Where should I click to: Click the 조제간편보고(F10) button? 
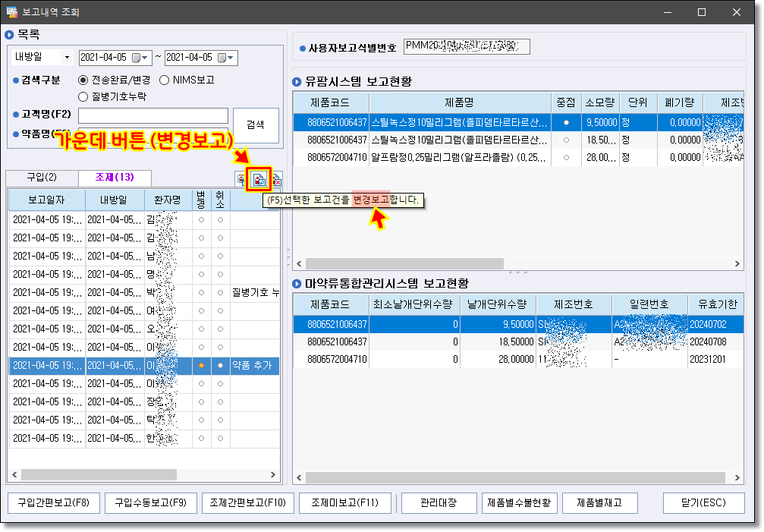pyautogui.click(x=247, y=502)
